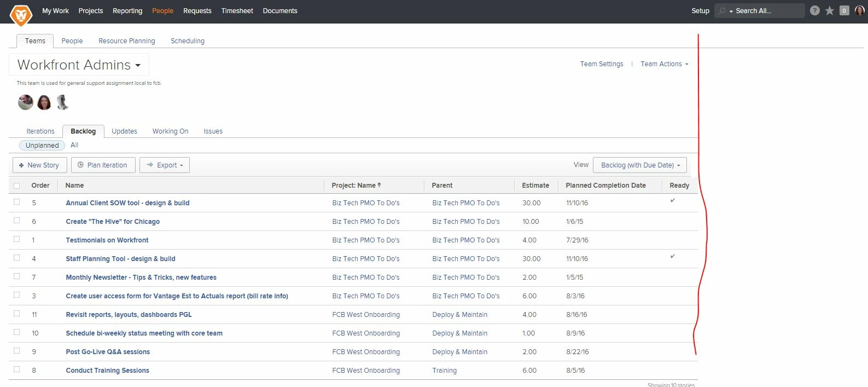Check the Staff Planning Tool row

point(16,258)
